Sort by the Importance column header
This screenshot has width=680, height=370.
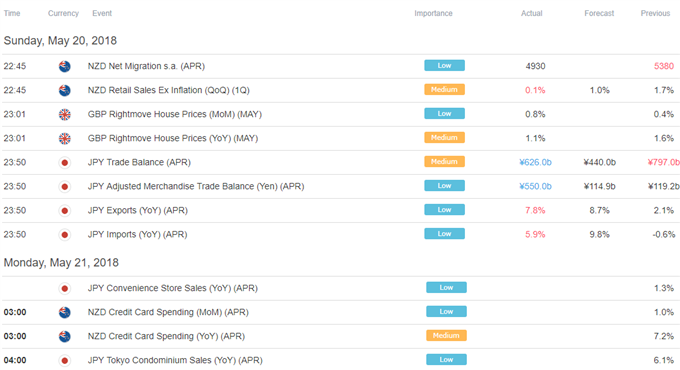point(433,13)
